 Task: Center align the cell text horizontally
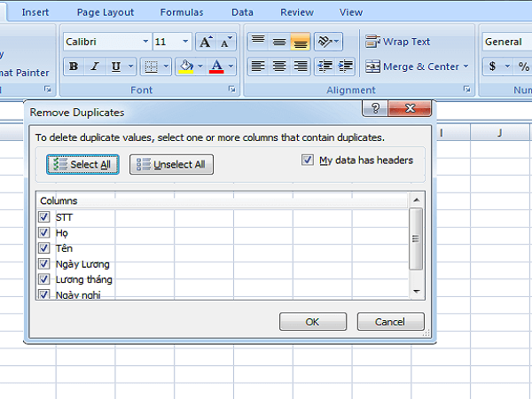[x=278, y=66]
